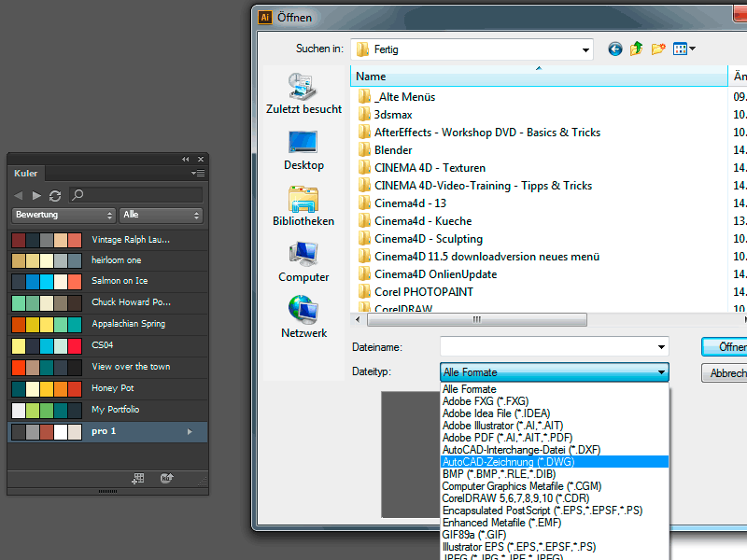The height and width of the screenshot is (560, 747).
Task: Select Cinema4D - Sculpting folder
Action: coord(420,239)
